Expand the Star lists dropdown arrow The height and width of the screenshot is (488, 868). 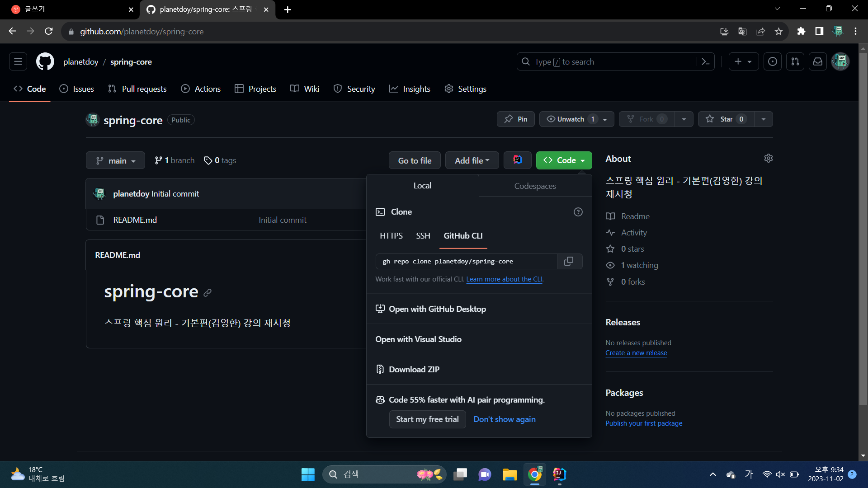[x=764, y=119]
